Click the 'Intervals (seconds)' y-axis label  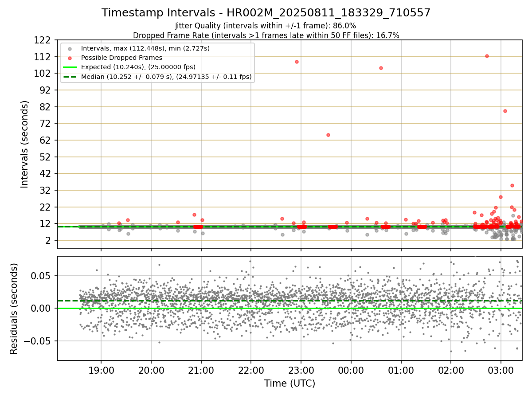click(25, 144)
